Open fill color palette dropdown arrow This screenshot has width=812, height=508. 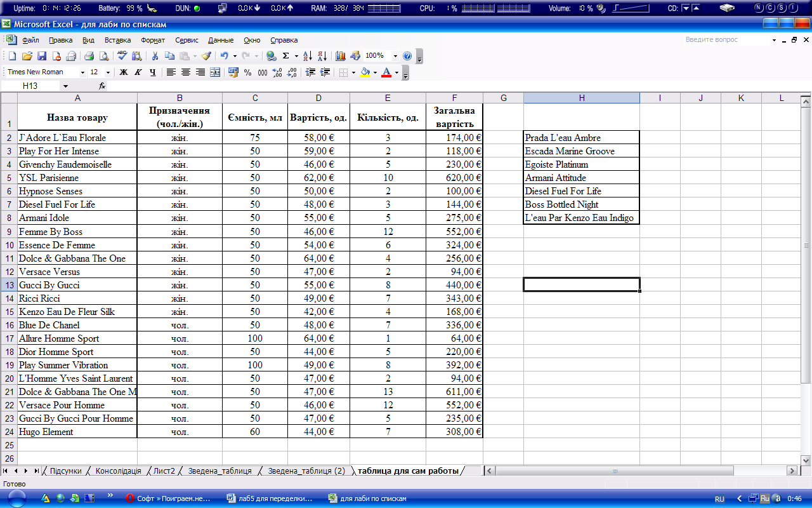click(x=375, y=72)
